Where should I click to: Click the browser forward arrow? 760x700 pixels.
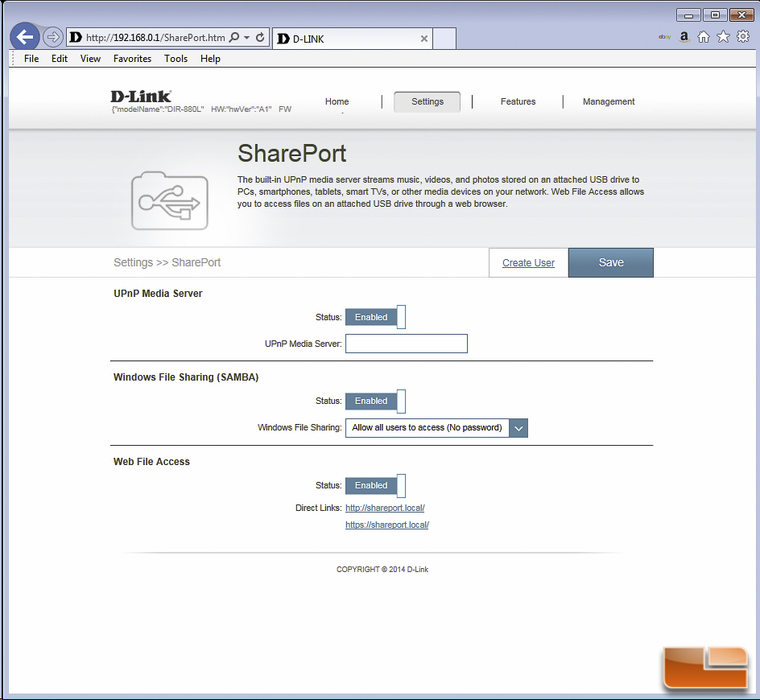point(53,37)
